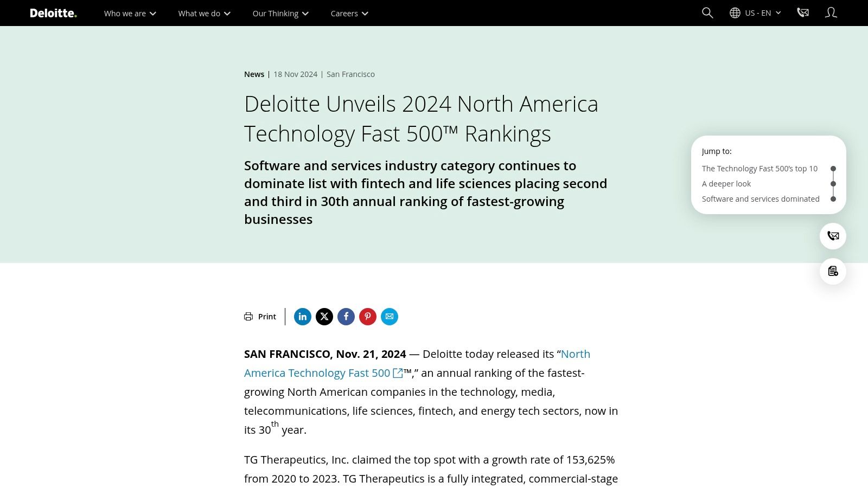Click the contact us phone-envelope icon in header
This screenshot has height=488, width=868.
tap(802, 12)
